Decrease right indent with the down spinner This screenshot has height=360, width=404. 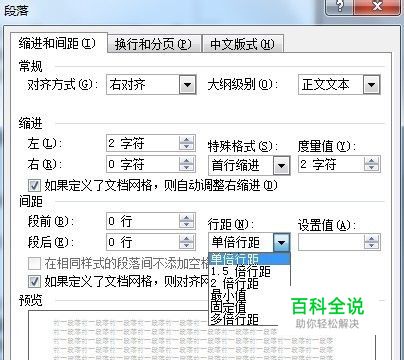click(187, 168)
